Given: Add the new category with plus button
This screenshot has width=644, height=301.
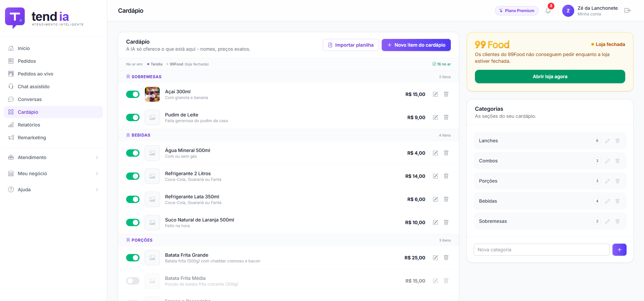Looking at the screenshot, I should [620, 250].
